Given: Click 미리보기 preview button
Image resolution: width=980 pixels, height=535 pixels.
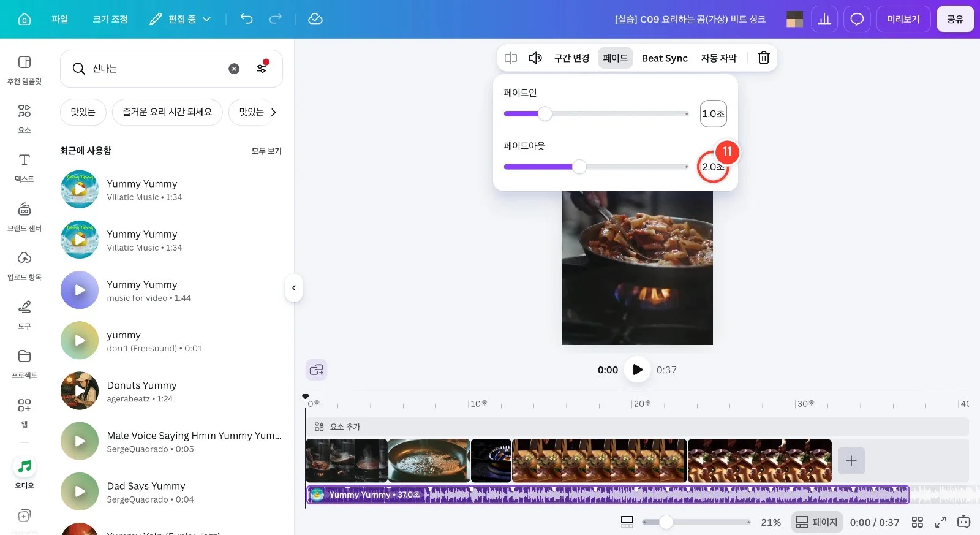Looking at the screenshot, I should pyautogui.click(x=903, y=19).
